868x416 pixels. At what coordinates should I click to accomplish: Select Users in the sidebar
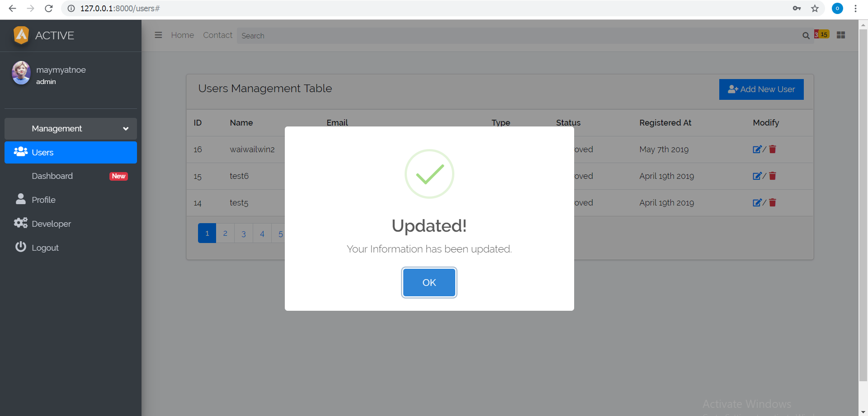[x=71, y=153]
